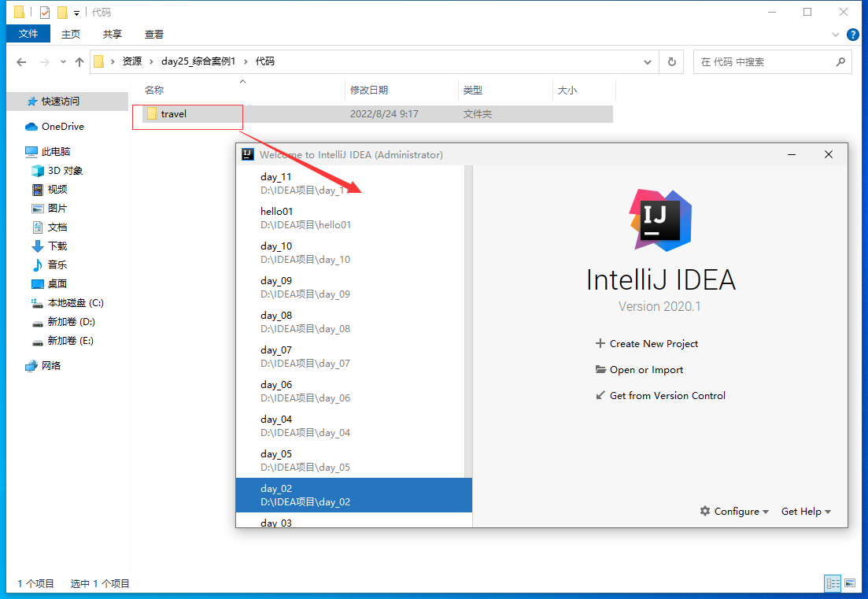Expand chevron after day25_综合案例1 in breadcrumb
The image size is (868, 599).
click(x=246, y=61)
